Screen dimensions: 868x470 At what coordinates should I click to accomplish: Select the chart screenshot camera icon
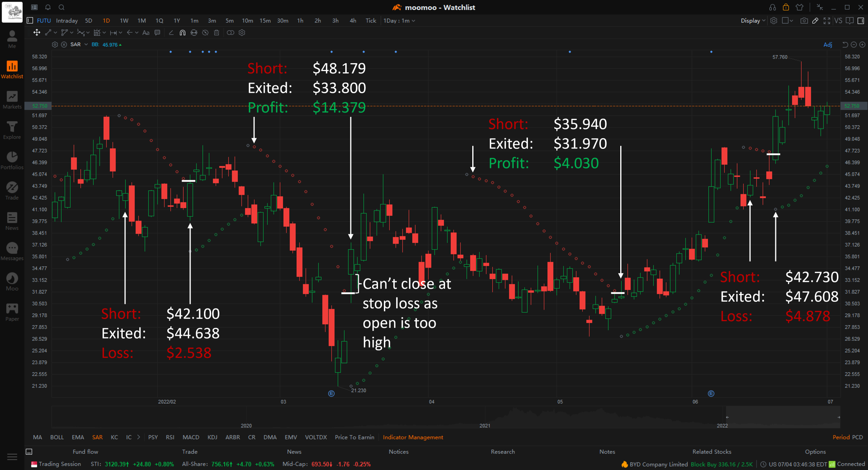(x=804, y=21)
